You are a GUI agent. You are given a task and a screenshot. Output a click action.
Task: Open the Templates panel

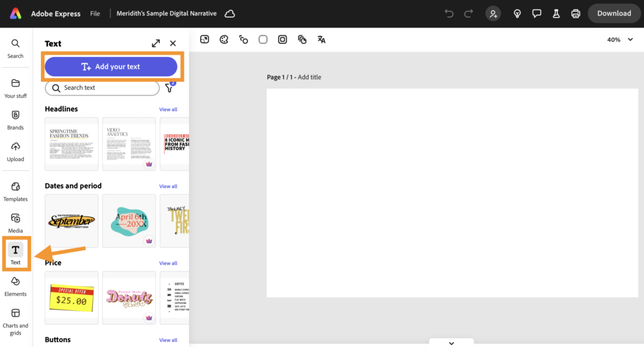tap(16, 191)
